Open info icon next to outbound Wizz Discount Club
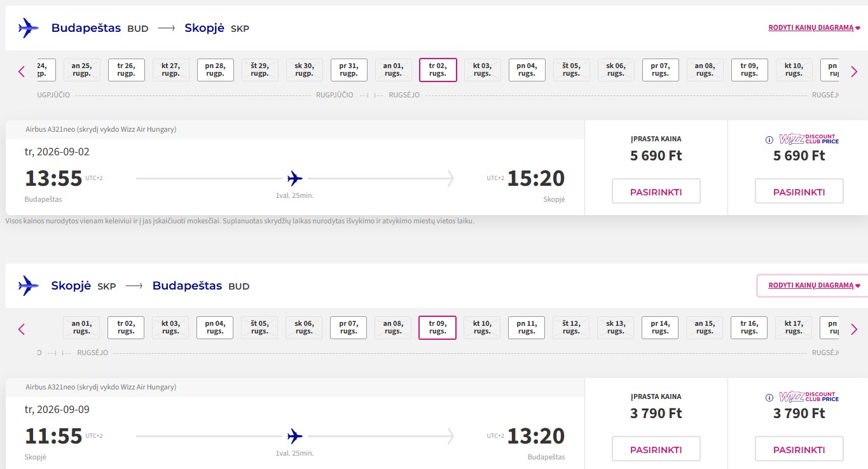The height and width of the screenshot is (469, 868). coord(769,140)
